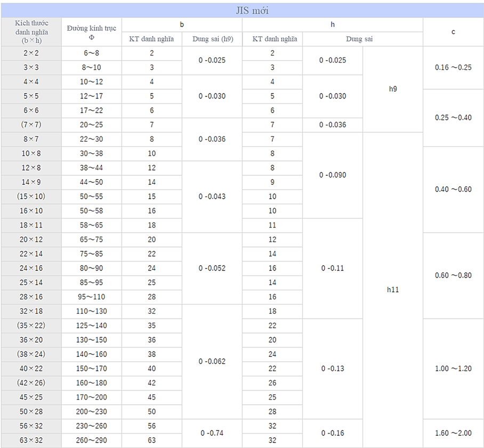Select the '0.16 ~0.25' chamfer cell
Image resolution: width=484 pixels, height=448 pixels.
coord(453,68)
